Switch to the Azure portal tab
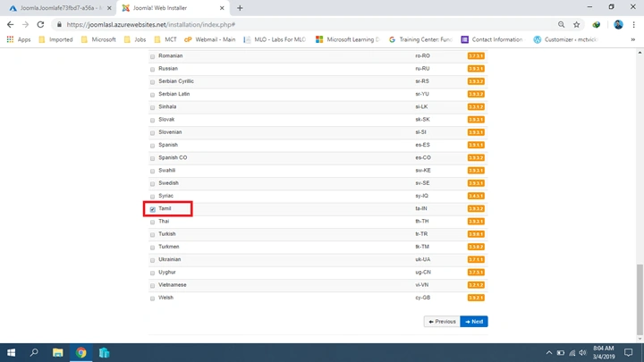Screen dimensions: 644x362 click(60, 8)
